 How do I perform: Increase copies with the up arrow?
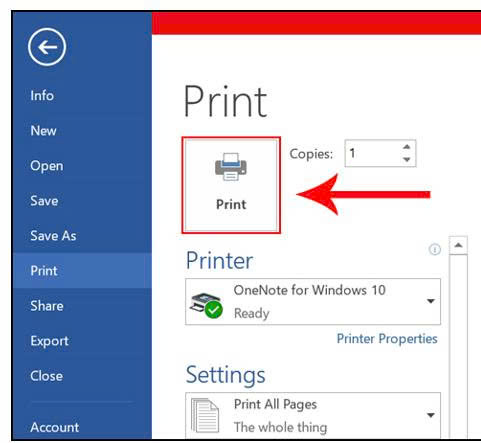406,147
